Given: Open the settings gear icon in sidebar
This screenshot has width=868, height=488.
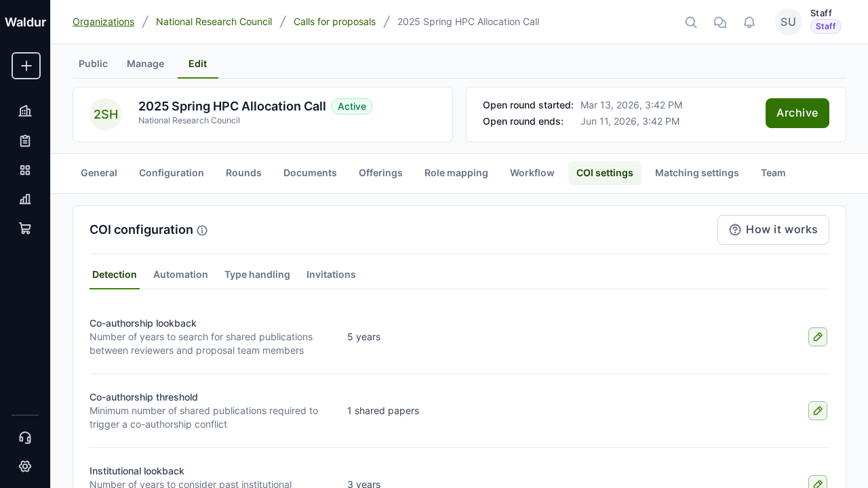Looking at the screenshot, I should tap(25, 466).
